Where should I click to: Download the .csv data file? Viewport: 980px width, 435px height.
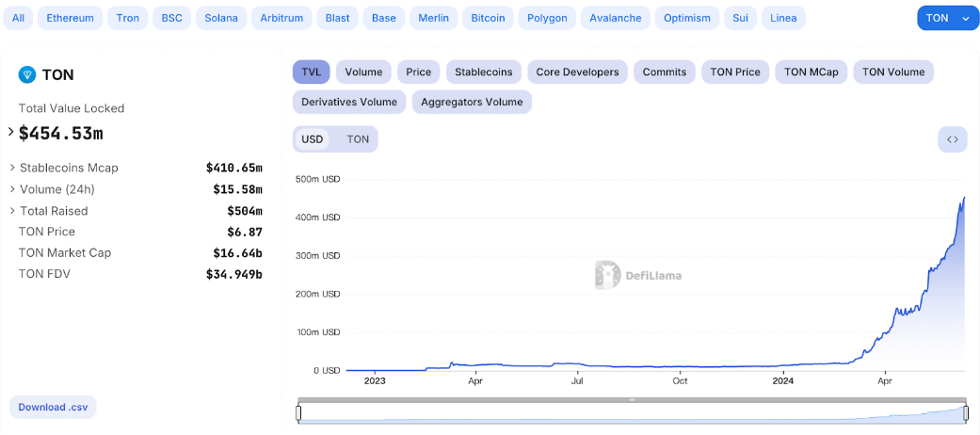(55, 407)
